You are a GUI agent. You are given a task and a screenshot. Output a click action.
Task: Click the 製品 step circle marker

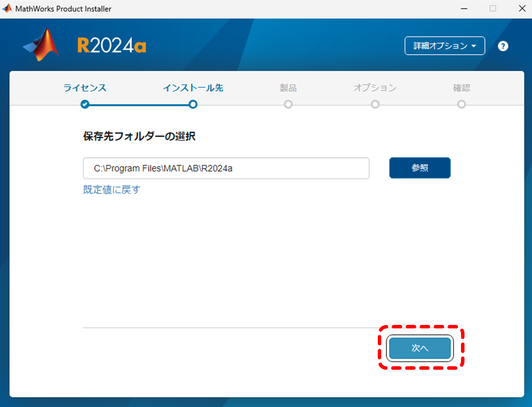click(x=288, y=104)
